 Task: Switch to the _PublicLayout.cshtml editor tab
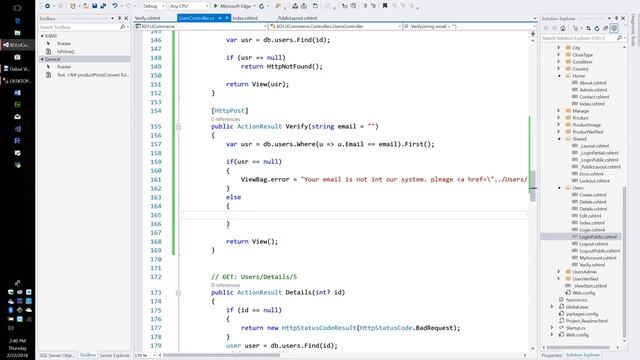[x=297, y=18]
